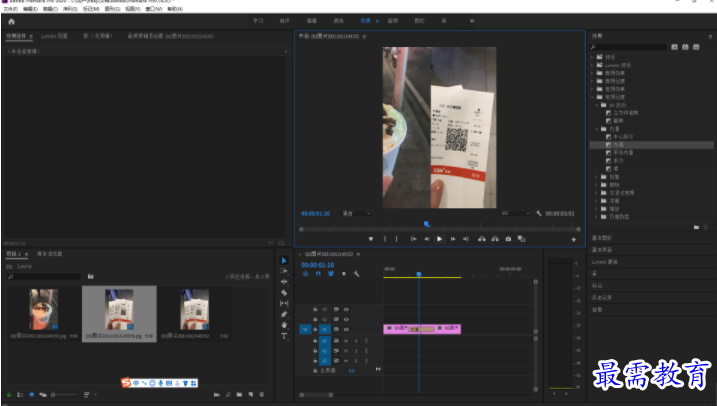Adjust the project panel thumbnail zoom slider

tap(64, 395)
